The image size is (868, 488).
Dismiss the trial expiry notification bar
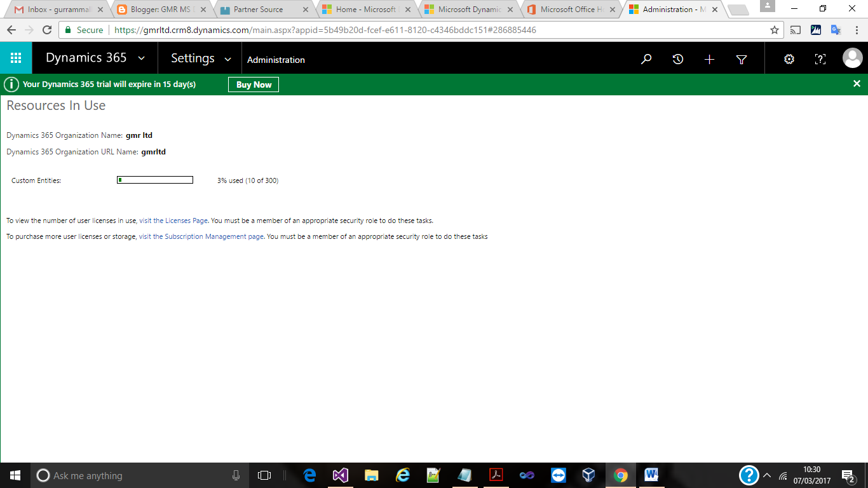pyautogui.click(x=857, y=84)
